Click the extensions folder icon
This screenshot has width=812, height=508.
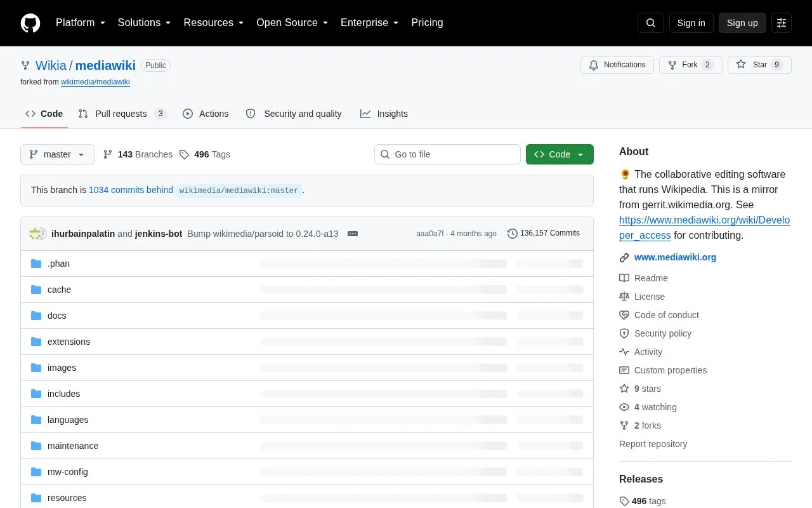(36, 342)
